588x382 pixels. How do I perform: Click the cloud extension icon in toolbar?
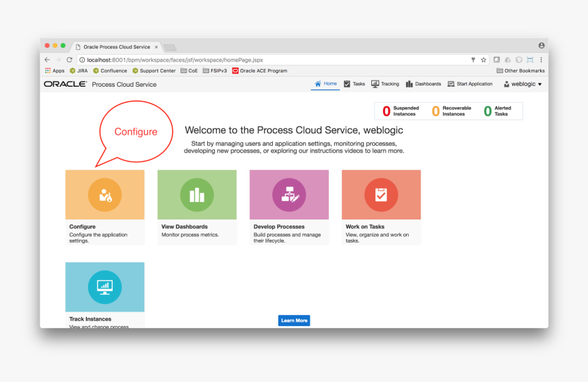point(508,59)
